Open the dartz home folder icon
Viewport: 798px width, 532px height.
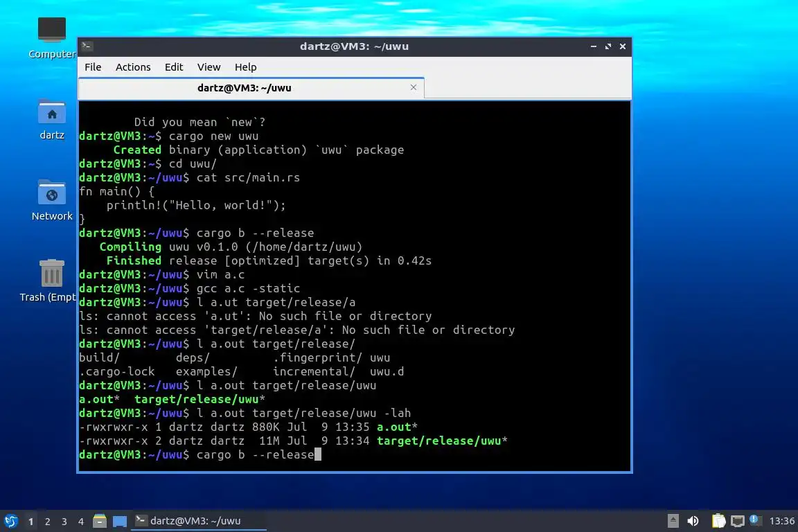(x=52, y=120)
